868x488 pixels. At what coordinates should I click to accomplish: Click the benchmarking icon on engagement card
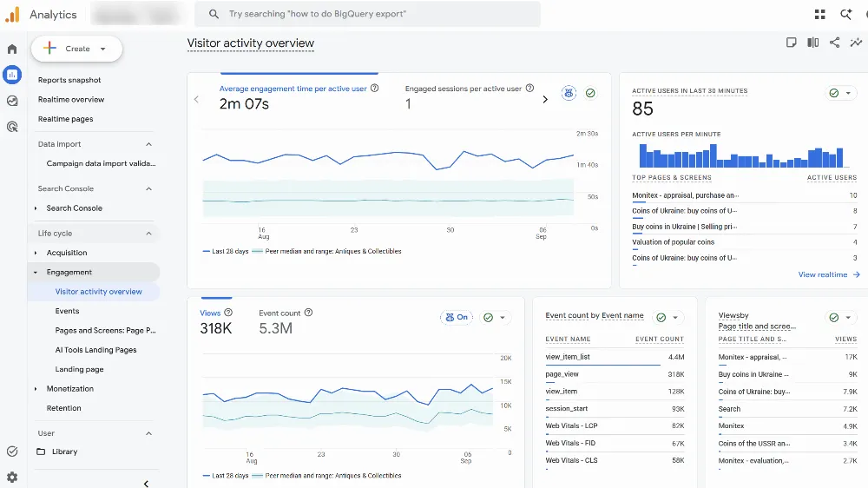pyautogui.click(x=569, y=93)
